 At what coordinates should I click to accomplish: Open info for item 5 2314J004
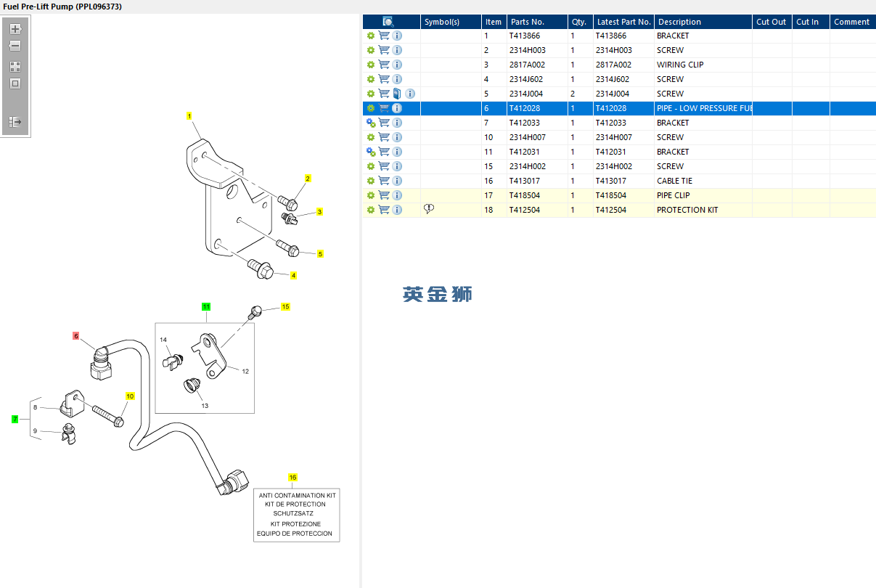(410, 94)
